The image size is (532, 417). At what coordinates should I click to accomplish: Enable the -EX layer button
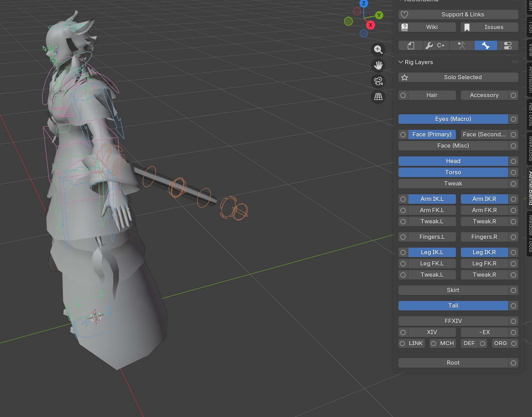(x=484, y=332)
